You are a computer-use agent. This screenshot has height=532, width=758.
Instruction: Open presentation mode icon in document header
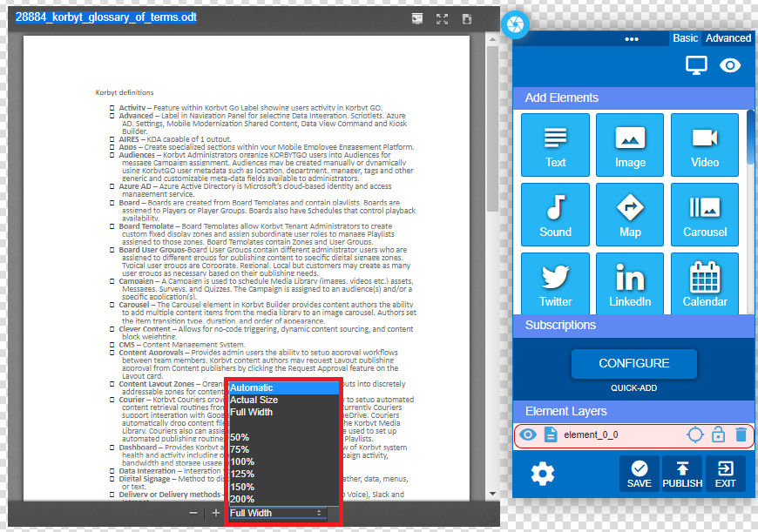[416, 19]
